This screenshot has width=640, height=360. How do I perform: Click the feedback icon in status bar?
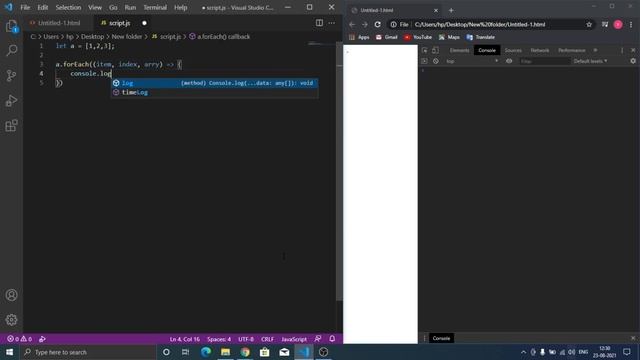tap(318, 339)
